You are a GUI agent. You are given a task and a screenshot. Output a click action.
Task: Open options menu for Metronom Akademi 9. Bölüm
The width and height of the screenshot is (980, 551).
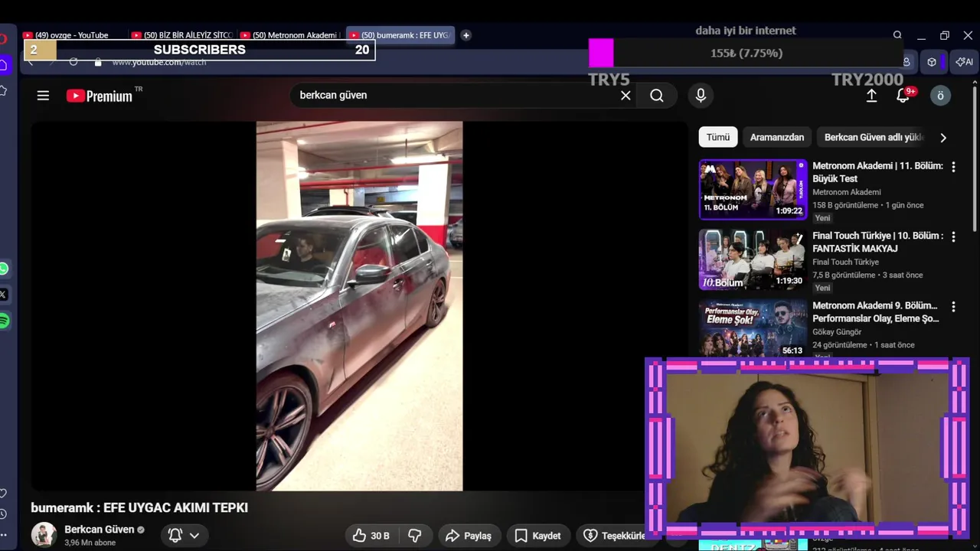(953, 307)
